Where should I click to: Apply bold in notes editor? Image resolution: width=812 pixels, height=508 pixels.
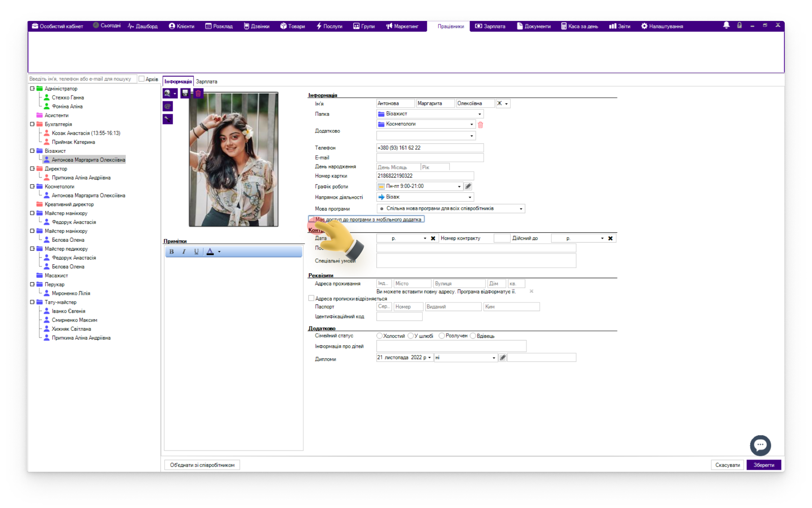[172, 252]
